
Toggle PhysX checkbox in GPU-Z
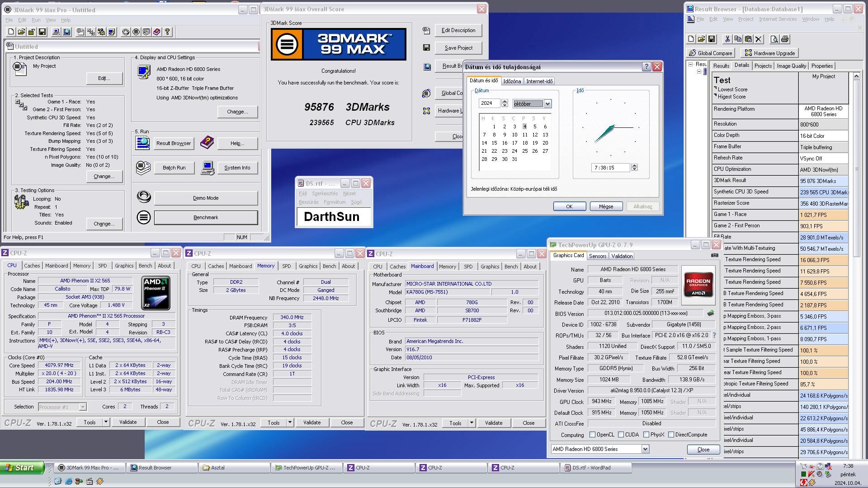pyautogui.click(x=646, y=435)
